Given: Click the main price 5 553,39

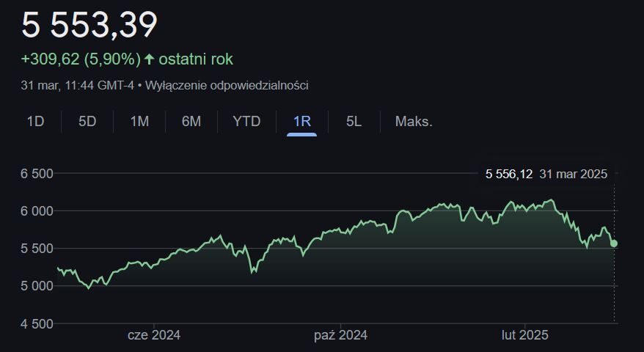Looking at the screenshot, I should tap(89, 25).
